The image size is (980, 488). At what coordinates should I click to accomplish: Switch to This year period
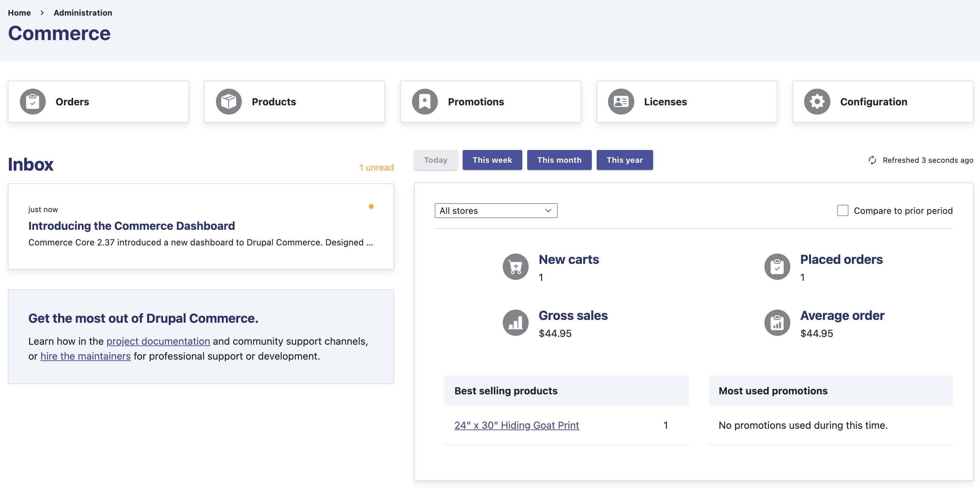tap(625, 160)
